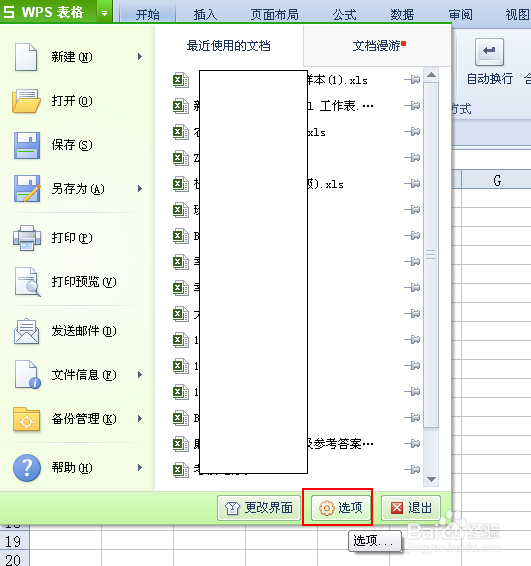Click the Help question mark icon
This screenshot has width=531, height=566.
point(27,468)
